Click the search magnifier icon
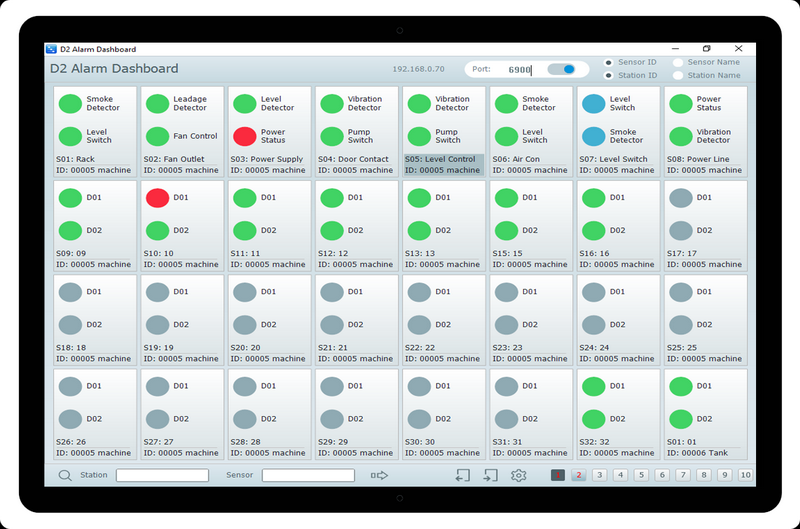 point(65,476)
